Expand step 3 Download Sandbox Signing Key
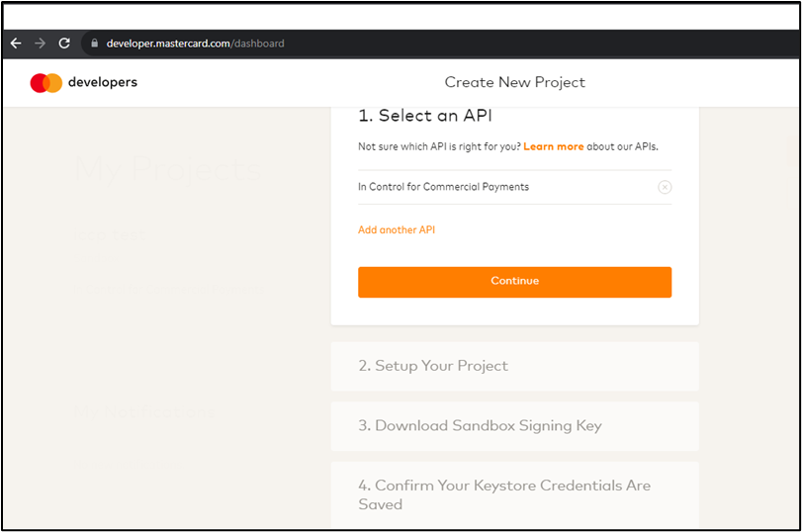802x532 pixels. point(514,426)
